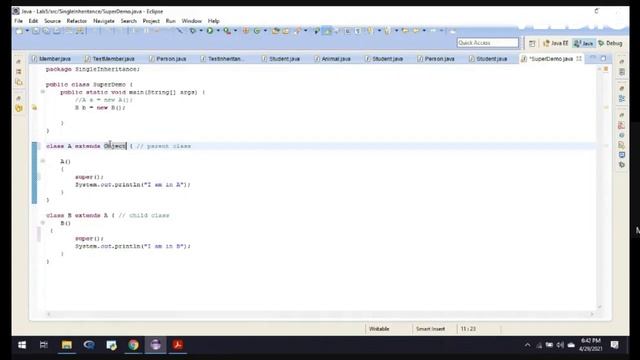Image resolution: width=640 pixels, height=360 pixels.
Task: Click the Open Type toolbar icon
Action: click(276, 31)
